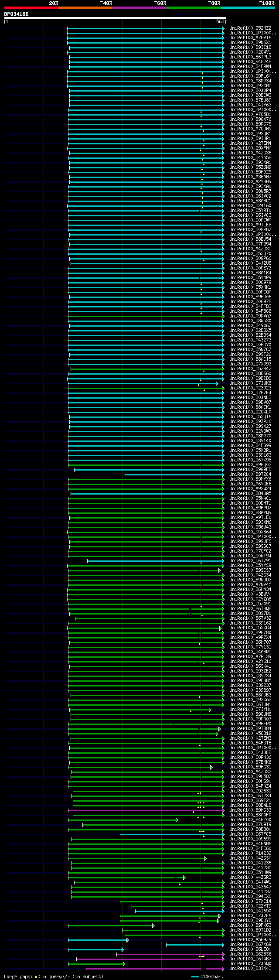Select the UniRef100_Q41558 label
Viewport: 279px width, 980px height.
point(250,157)
